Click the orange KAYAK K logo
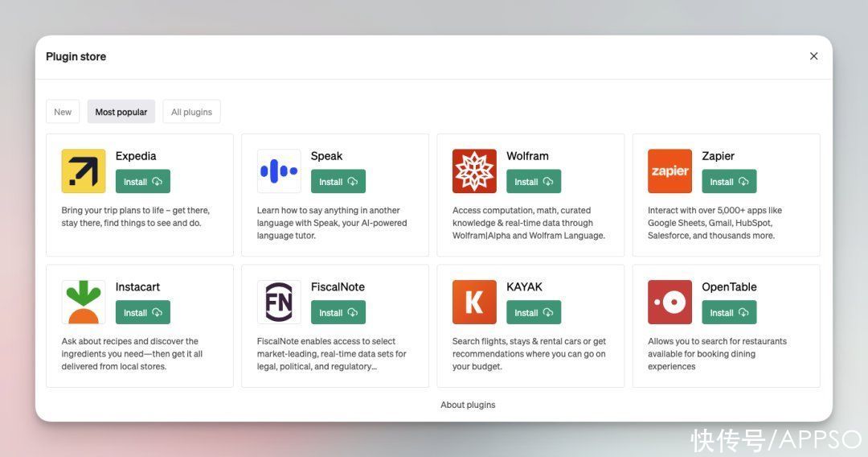 (x=474, y=302)
